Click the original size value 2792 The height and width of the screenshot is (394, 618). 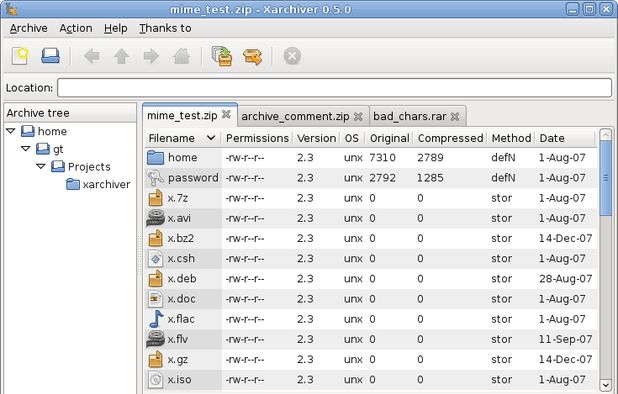point(382,178)
